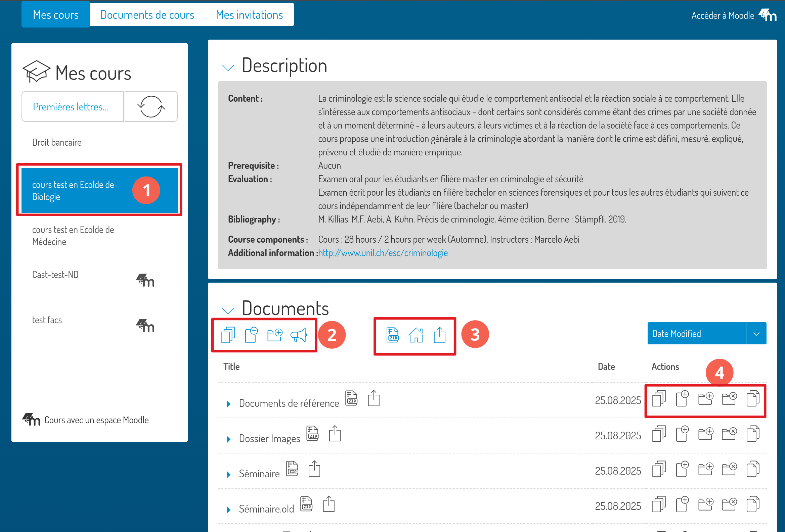Switch to Documents de cours tab
The image size is (785, 532).
(x=147, y=15)
